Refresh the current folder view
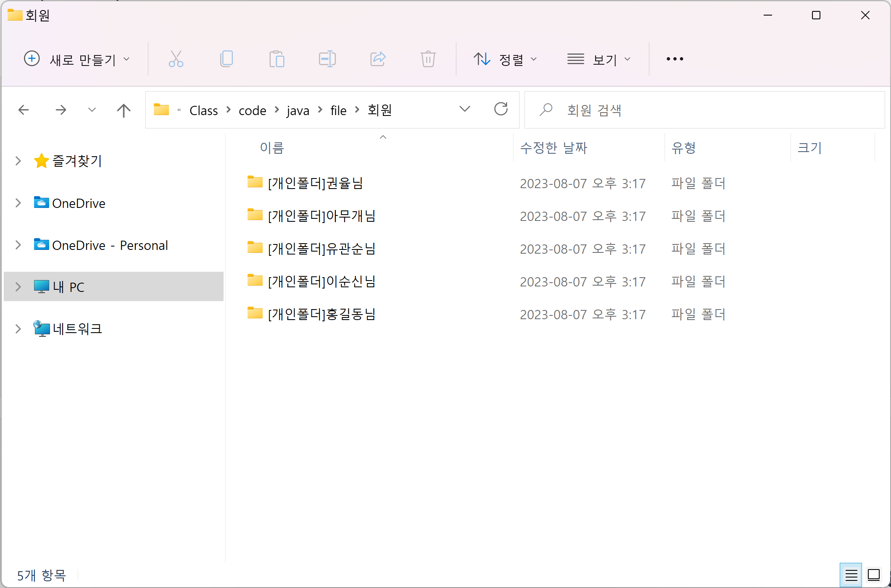The image size is (891, 588). [501, 110]
